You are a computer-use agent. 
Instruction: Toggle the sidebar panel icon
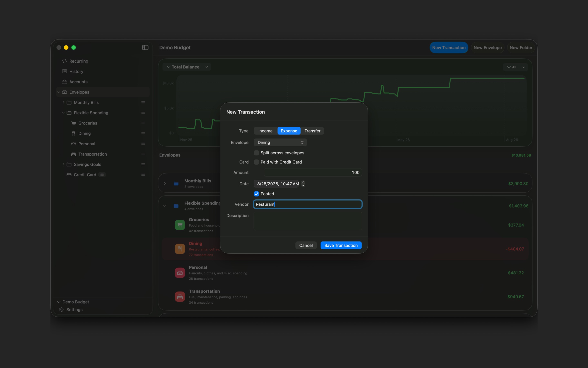click(145, 47)
